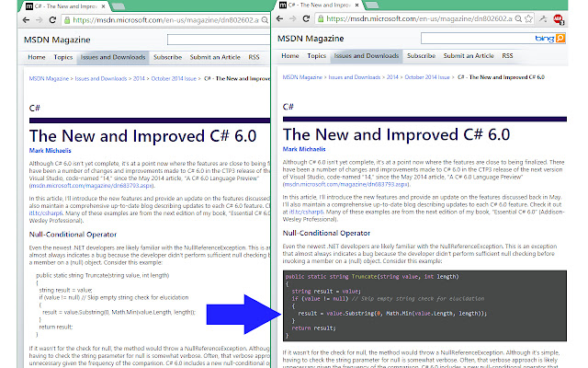The width and height of the screenshot is (588, 368).
Task: Open Mark Michaelis author link in left window
Action: click(50, 151)
